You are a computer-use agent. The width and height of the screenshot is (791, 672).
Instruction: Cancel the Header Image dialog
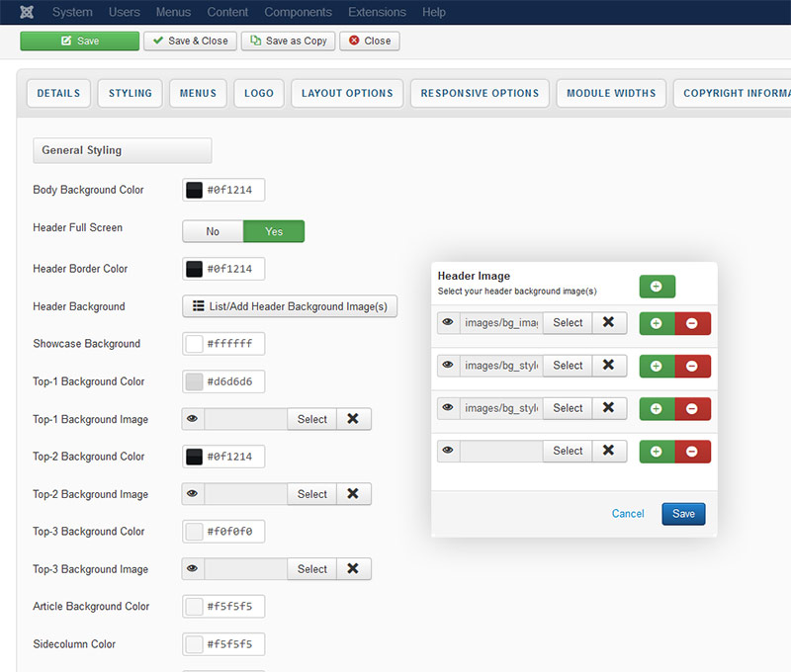(628, 514)
